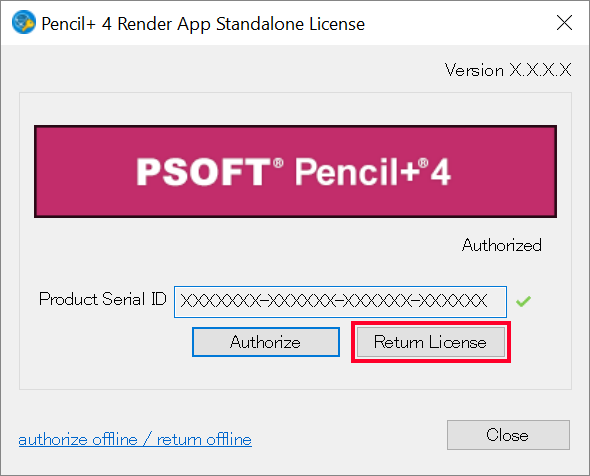
Task: Click the Version X.X.X.X label
Action: coord(508,70)
